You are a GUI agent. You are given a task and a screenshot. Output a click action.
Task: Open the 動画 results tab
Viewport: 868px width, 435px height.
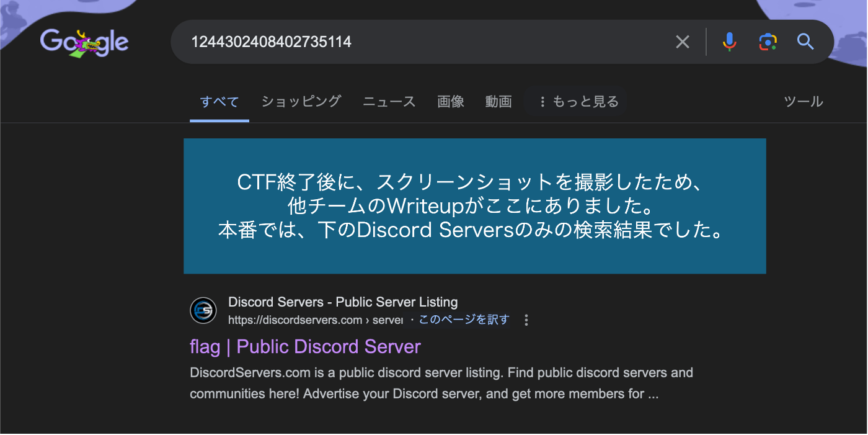coord(498,102)
